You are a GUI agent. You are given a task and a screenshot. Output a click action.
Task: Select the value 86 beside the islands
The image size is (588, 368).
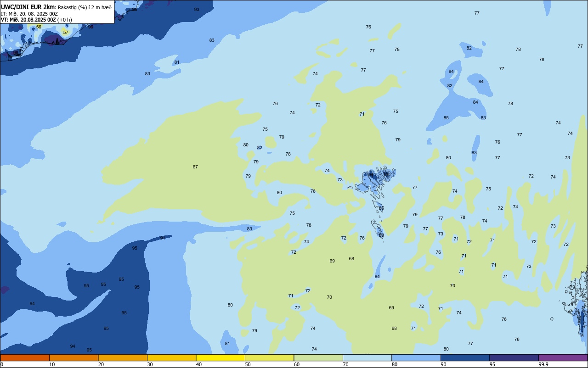(381, 208)
